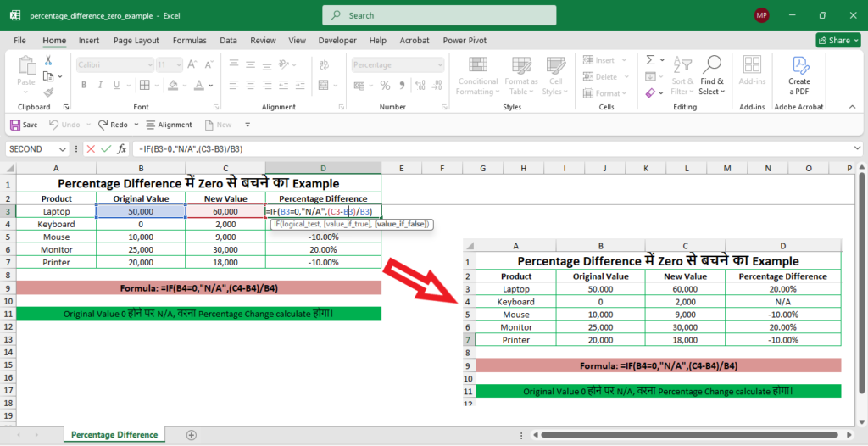This screenshot has width=868, height=446.
Task: Expand the Name Box dropdown arrow
Action: coord(61,149)
